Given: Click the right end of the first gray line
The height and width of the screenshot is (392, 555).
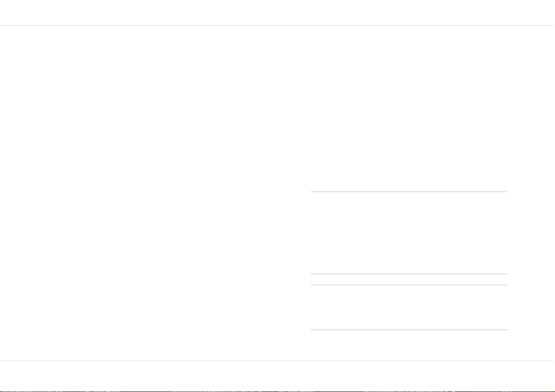Looking at the screenshot, I should coord(506,192).
